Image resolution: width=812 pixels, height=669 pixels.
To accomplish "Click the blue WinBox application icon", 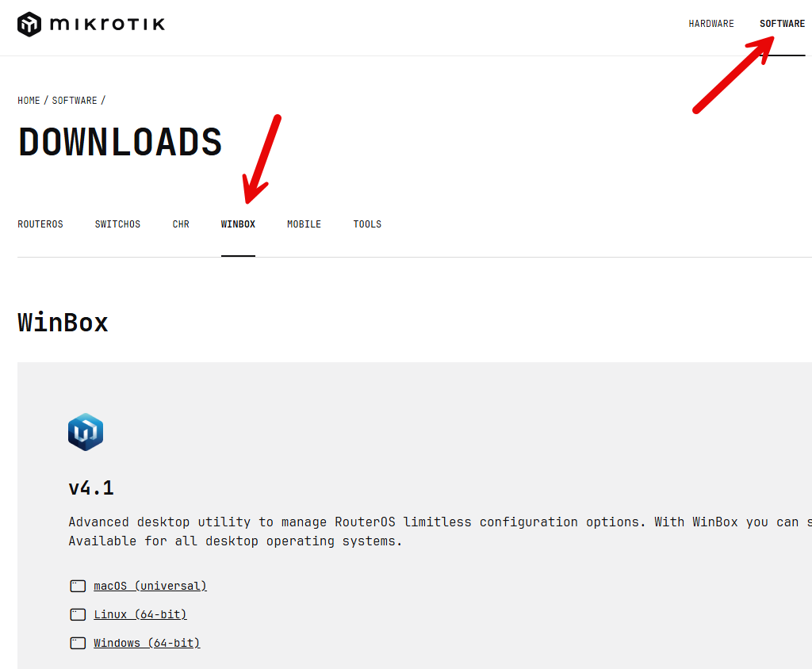I will coord(86,432).
